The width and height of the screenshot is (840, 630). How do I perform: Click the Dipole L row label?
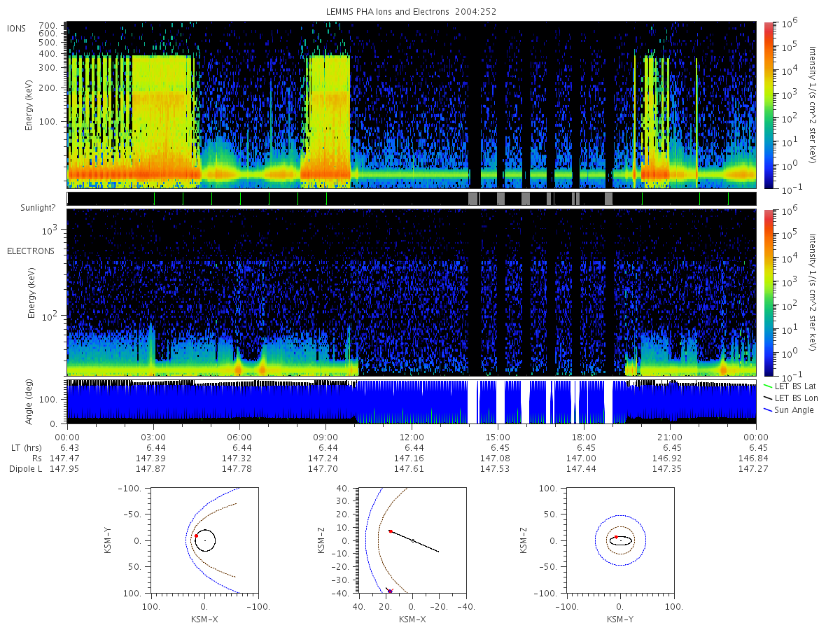[x=26, y=469]
